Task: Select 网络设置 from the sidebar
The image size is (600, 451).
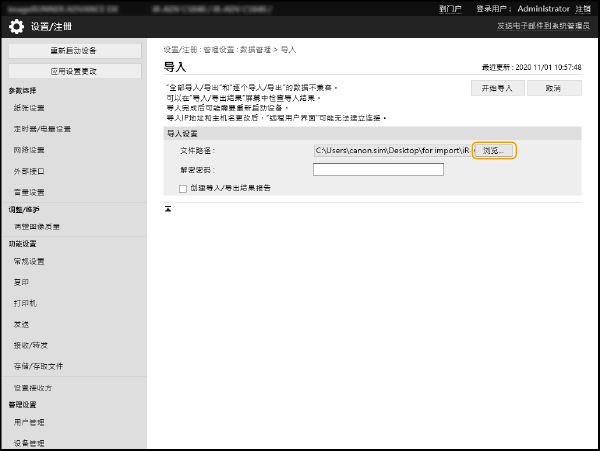Action: [x=29, y=150]
